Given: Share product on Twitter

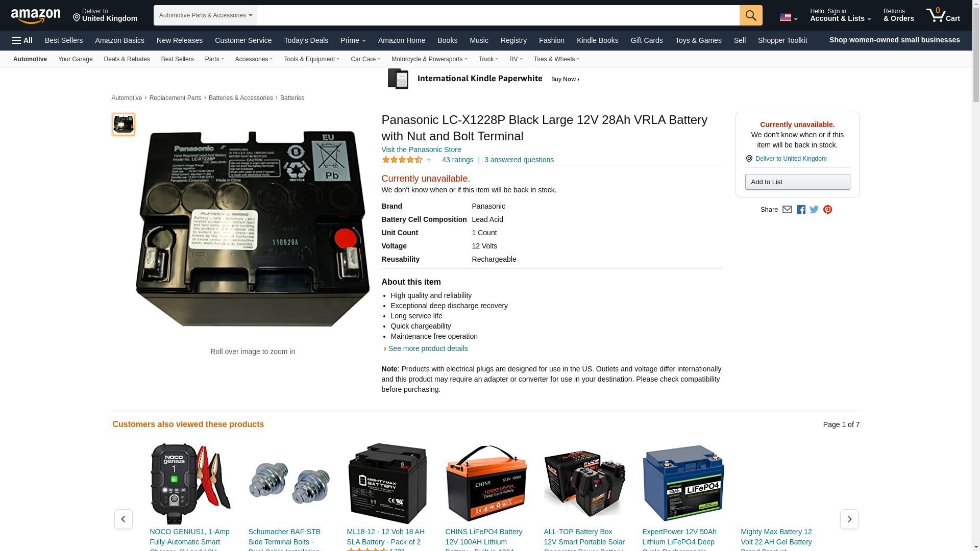Looking at the screenshot, I should coord(814,210).
